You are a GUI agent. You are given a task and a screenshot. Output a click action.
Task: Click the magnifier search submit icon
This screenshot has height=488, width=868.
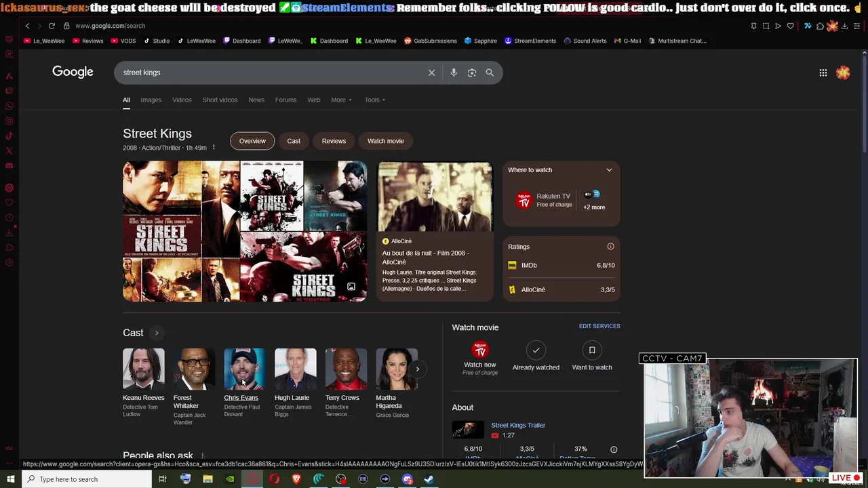[490, 73]
